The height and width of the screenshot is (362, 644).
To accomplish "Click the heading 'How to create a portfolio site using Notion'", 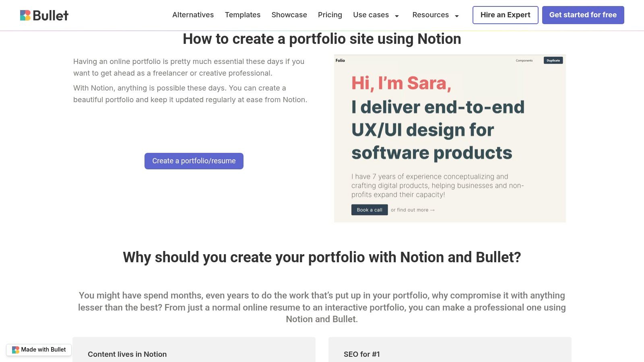I will pyautogui.click(x=322, y=39).
